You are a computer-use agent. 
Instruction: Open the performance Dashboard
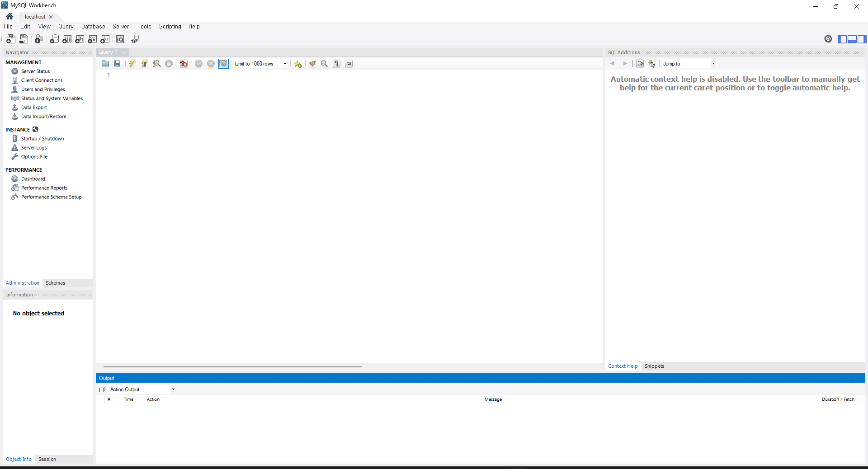click(x=33, y=179)
